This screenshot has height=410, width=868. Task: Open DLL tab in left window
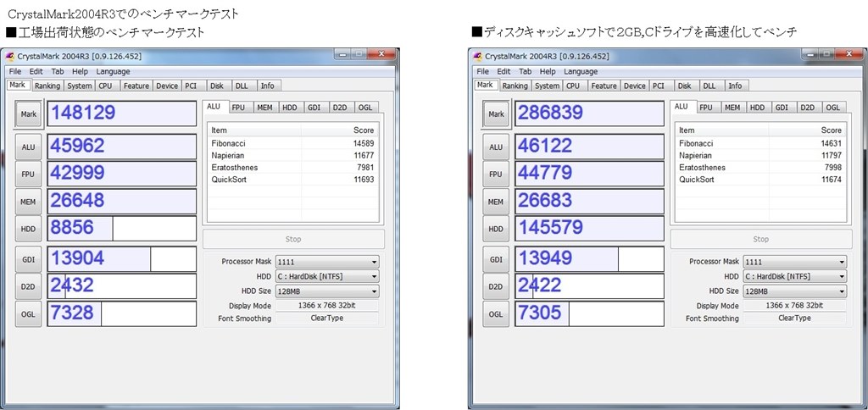(x=242, y=86)
